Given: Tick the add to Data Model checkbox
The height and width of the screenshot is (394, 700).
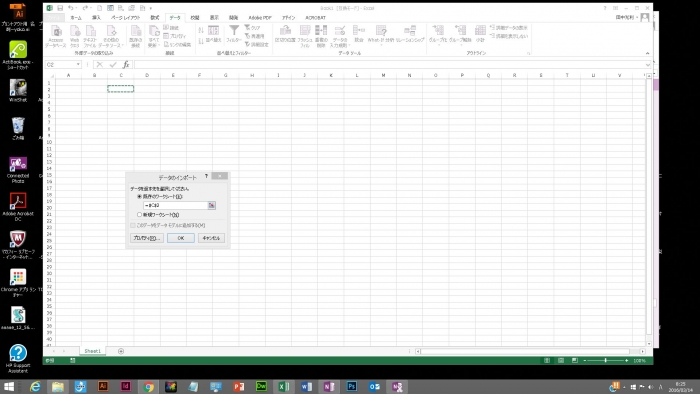Looking at the screenshot, I should click(x=133, y=225).
